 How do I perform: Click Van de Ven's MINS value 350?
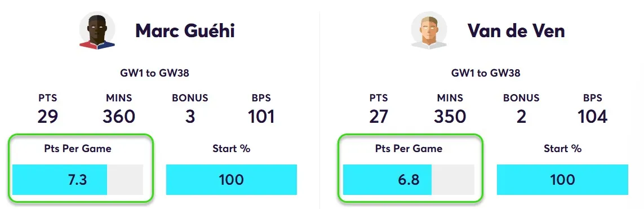point(450,117)
